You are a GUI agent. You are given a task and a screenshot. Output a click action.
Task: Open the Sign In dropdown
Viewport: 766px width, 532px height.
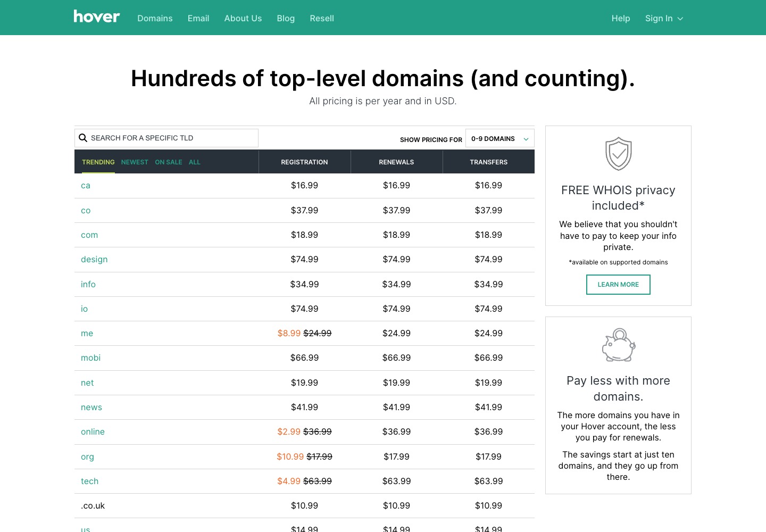coord(664,18)
